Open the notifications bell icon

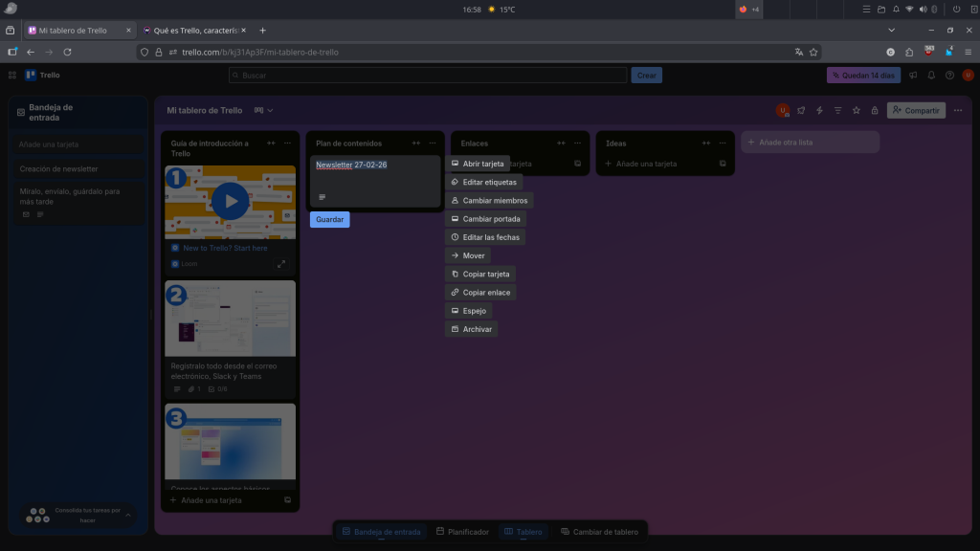[931, 76]
